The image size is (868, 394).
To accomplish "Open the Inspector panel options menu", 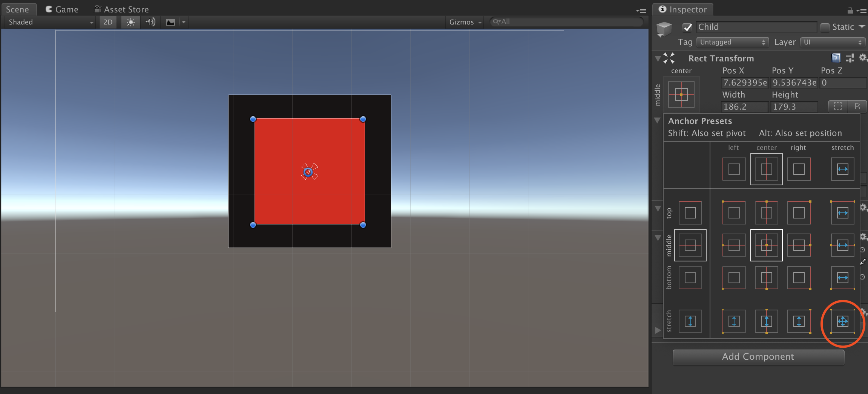I will click(861, 11).
